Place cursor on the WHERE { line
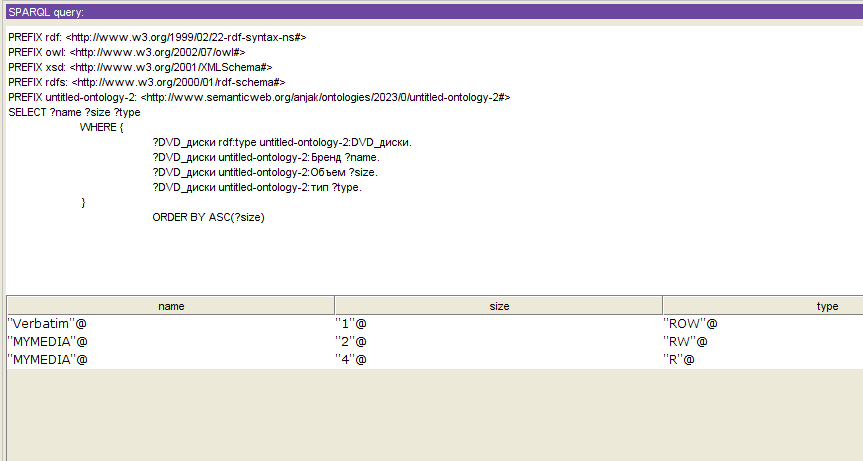This screenshot has width=863, height=461. pos(102,127)
